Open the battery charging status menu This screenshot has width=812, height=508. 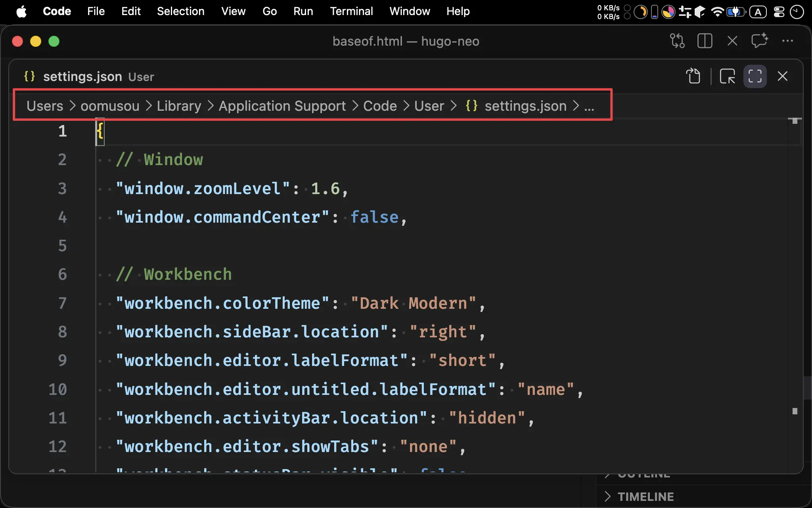(x=736, y=12)
